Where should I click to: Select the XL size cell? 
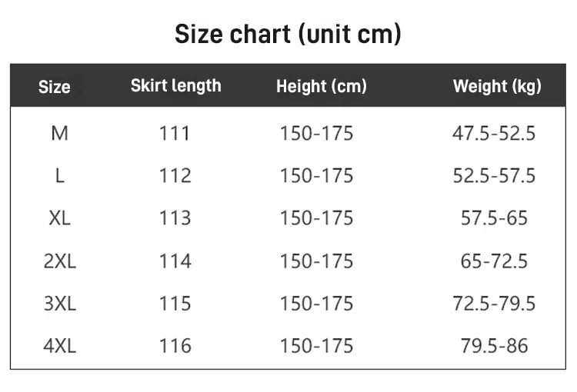[x=59, y=218]
